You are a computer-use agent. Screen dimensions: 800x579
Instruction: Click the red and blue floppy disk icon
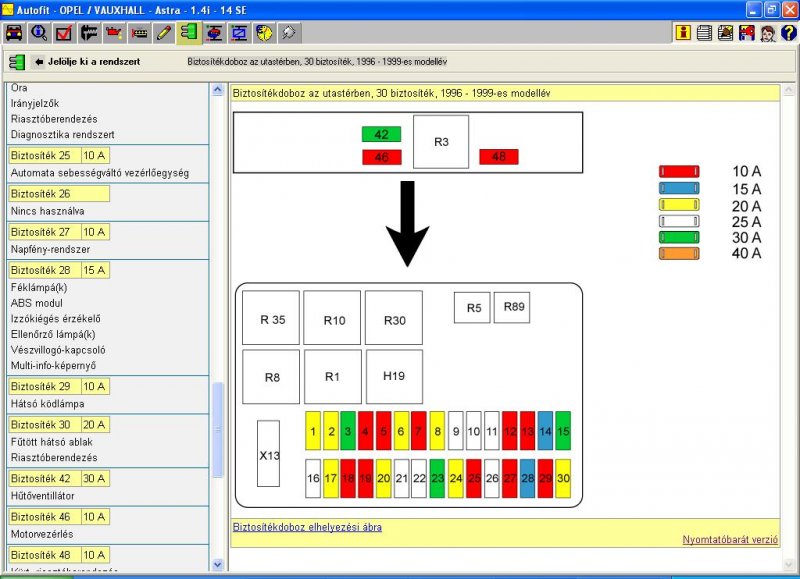tap(746, 33)
